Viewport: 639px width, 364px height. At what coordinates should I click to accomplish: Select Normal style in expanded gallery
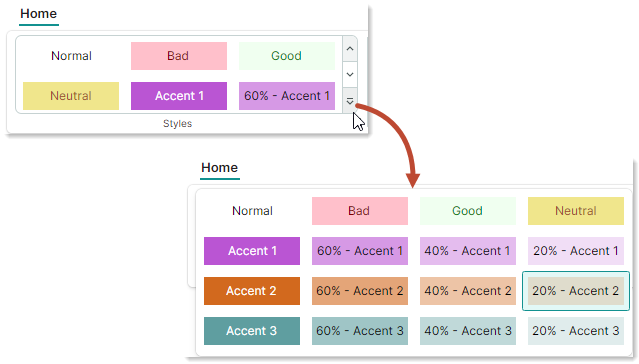coord(252,211)
